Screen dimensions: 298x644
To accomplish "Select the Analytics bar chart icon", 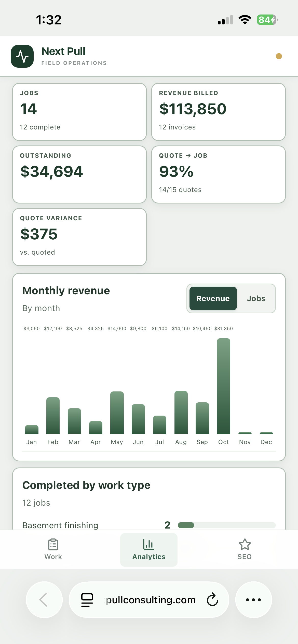I will coord(148,545).
